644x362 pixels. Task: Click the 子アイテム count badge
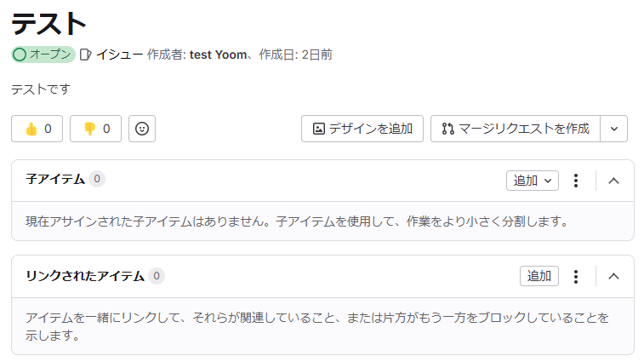point(97,179)
